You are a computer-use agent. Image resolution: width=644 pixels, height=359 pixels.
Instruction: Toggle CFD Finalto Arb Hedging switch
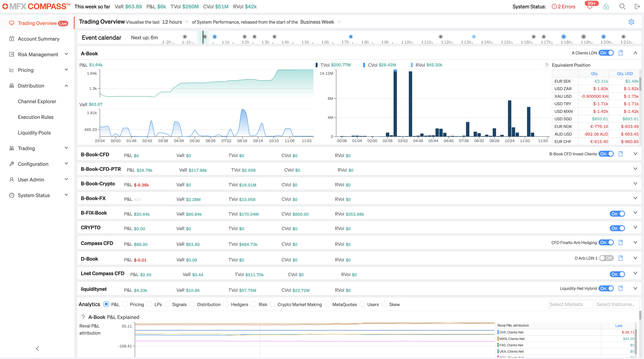[x=606, y=243]
